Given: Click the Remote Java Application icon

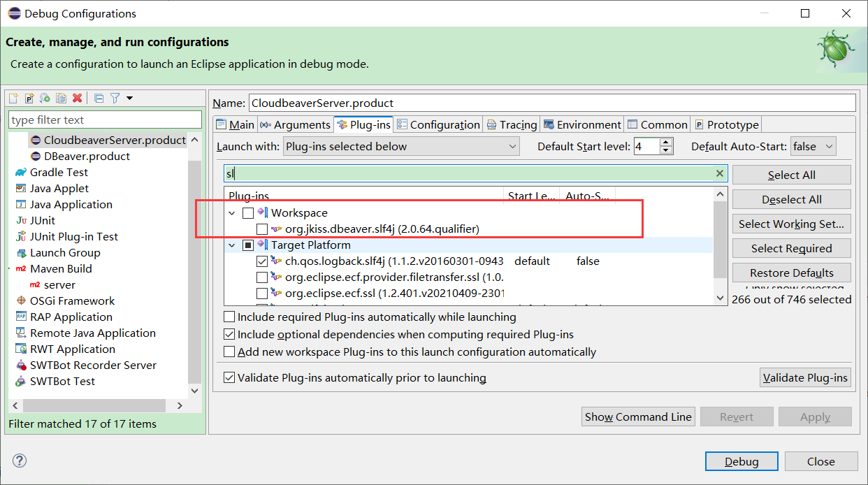Looking at the screenshot, I should (21, 333).
